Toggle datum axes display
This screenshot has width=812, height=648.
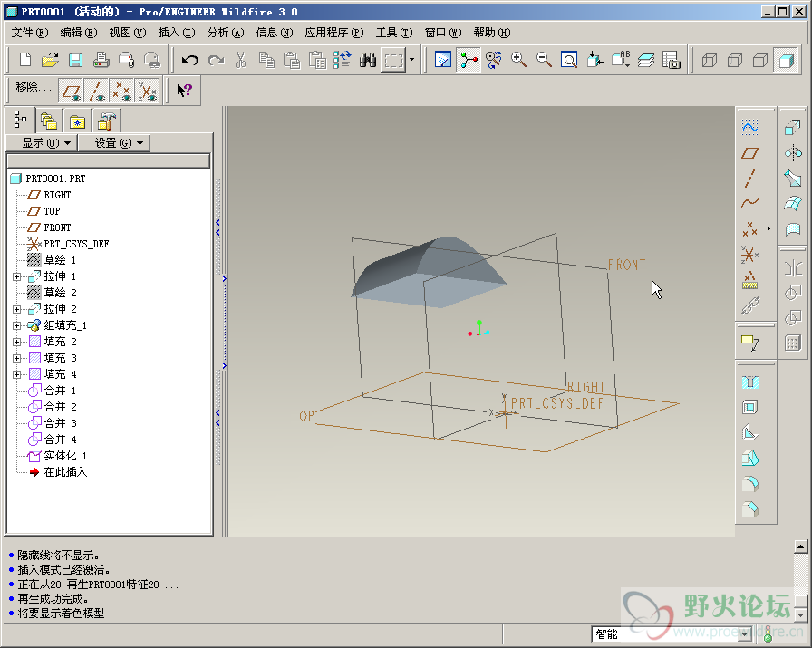pos(97,92)
